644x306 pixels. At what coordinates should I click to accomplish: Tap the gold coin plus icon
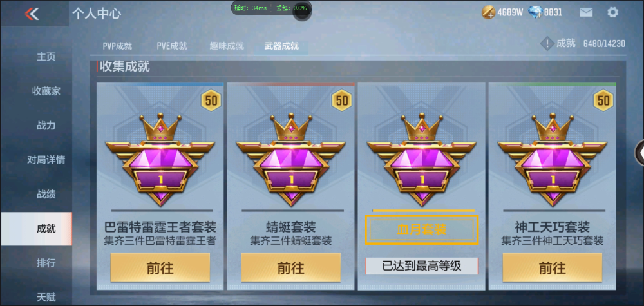tap(488, 12)
